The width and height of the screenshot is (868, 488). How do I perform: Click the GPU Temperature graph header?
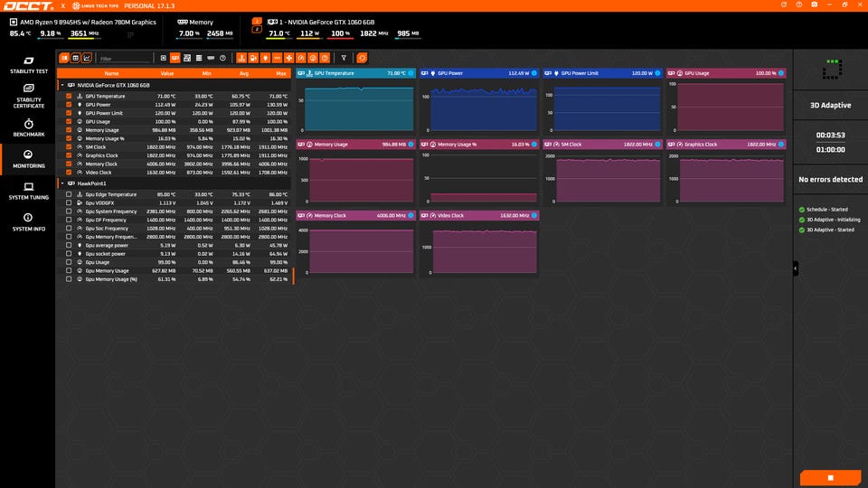pyautogui.click(x=355, y=73)
